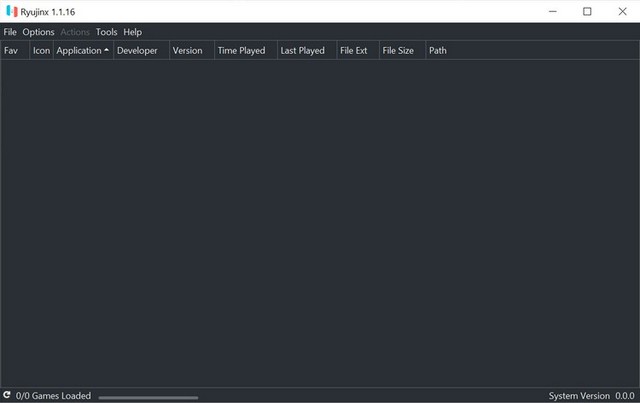
Task: Click the File Ext column header
Action: pos(354,51)
